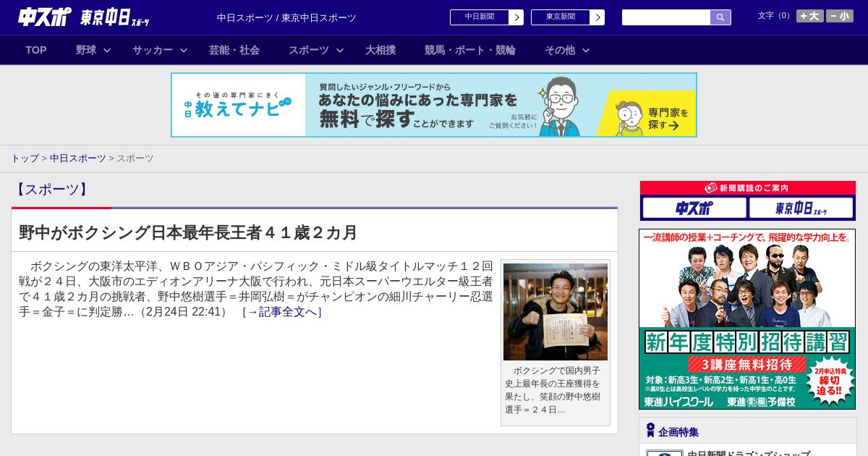Click the Tokyo Chunichi Sports logo in the header
The width and height of the screenshot is (868, 456).
(x=114, y=17)
